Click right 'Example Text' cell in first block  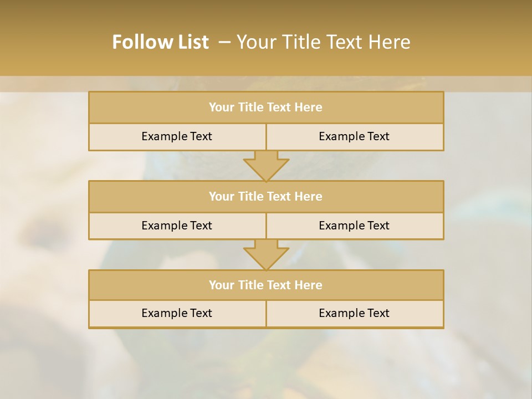coord(354,136)
